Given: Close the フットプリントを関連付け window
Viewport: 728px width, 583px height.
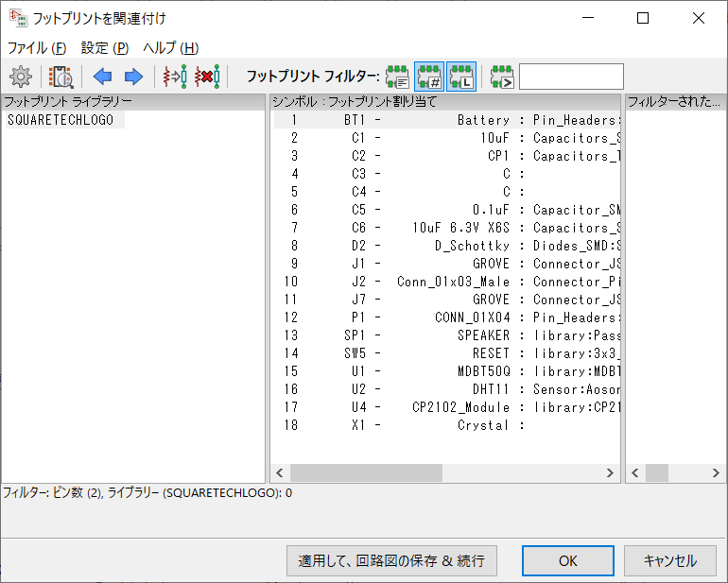Looking at the screenshot, I should tap(699, 18).
